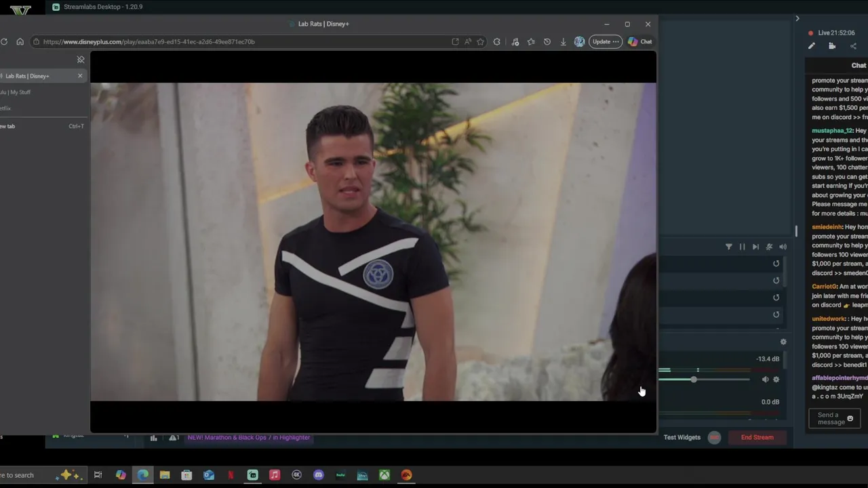Image resolution: width=868 pixels, height=488 pixels.
Task: Open Task View on taskbar
Action: point(98,475)
